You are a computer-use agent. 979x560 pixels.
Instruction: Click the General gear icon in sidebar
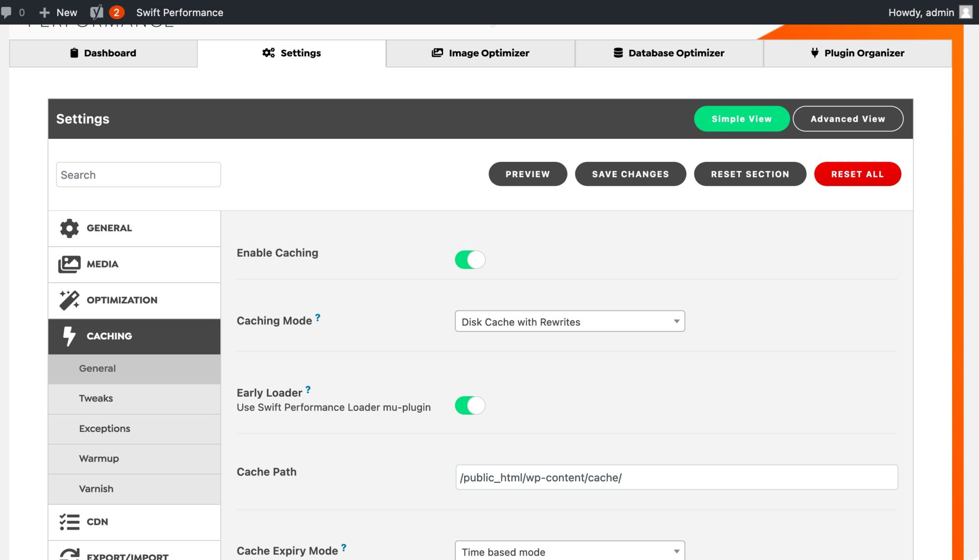point(70,228)
